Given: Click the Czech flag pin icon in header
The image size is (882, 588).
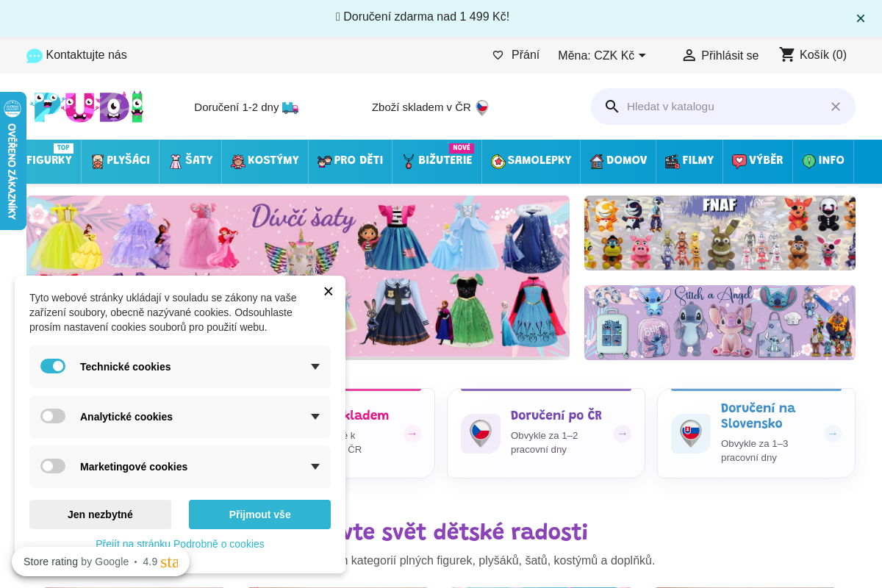Looking at the screenshot, I should click(482, 108).
